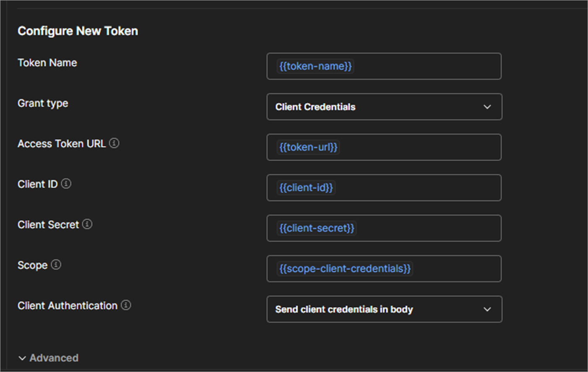Click the Access Token URL input field
The image size is (588, 372).
tap(384, 147)
